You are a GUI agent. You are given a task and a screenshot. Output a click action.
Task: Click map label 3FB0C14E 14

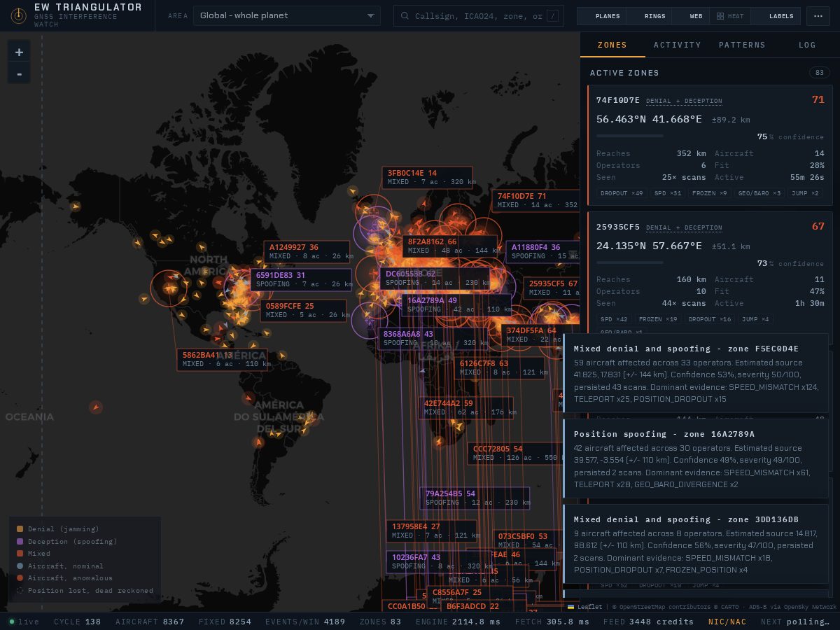(427, 177)
